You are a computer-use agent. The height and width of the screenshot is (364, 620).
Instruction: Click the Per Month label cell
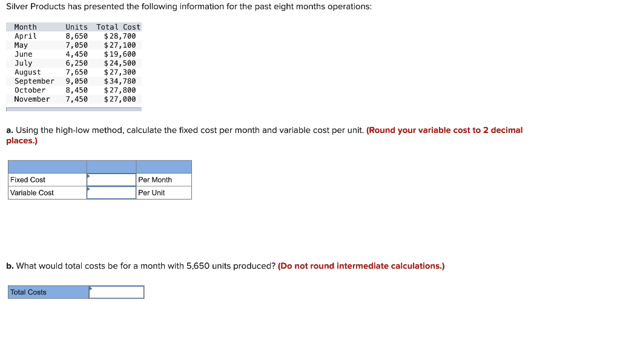(x=163, y=180)
